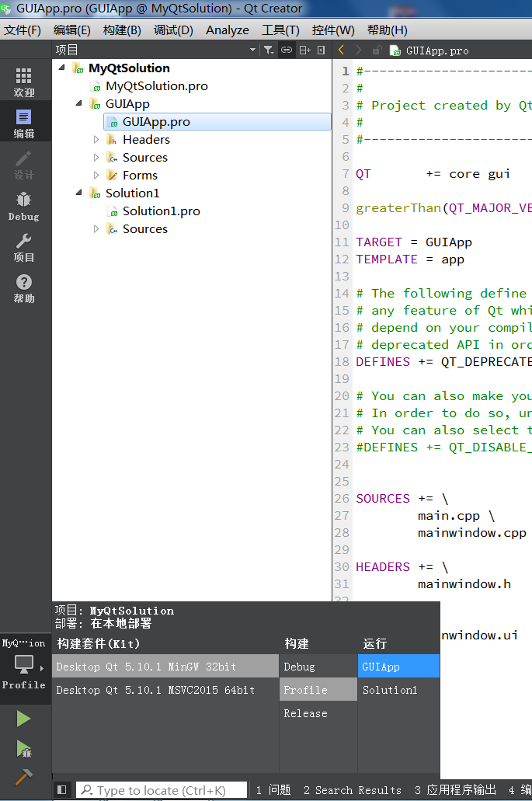
Task: Open the 文件(F) menu
Action: 23,30
